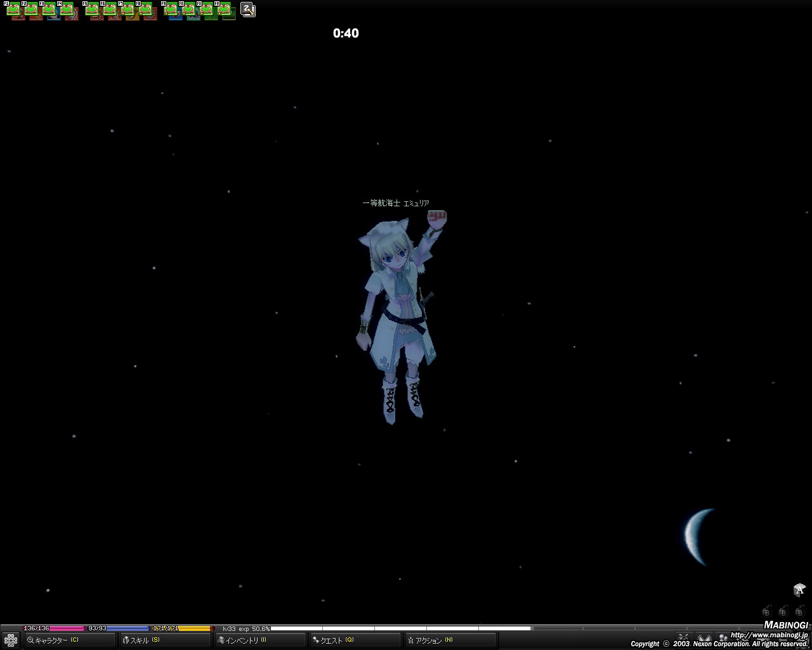The height and width of the screenshot is (650, 812).
Task: Expand the アクション (N) action menu
Action: coord(450,640)
